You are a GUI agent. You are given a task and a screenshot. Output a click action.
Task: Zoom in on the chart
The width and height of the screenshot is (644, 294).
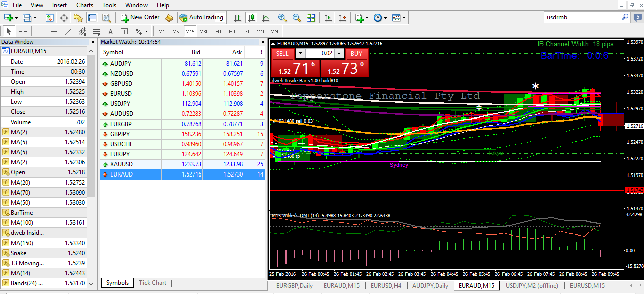(282, 17)
